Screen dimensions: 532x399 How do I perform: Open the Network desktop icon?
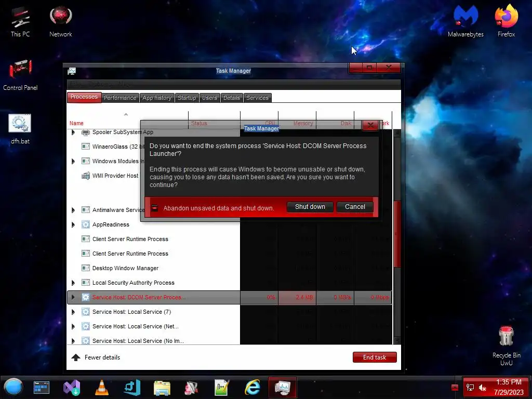(60, 22)
